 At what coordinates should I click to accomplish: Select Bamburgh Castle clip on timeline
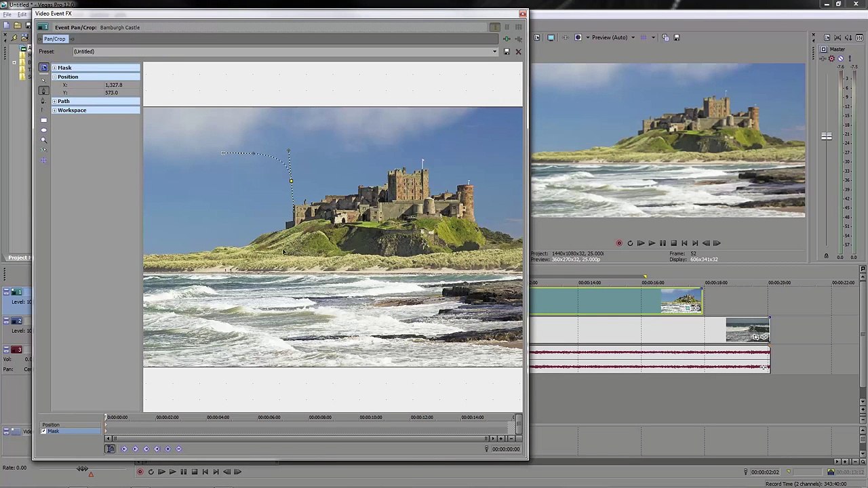coord(616,302)
